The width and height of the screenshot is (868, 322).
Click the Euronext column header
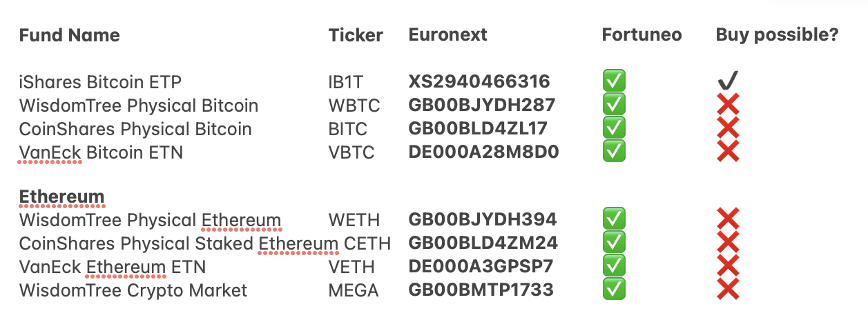(x=447, y=35)
